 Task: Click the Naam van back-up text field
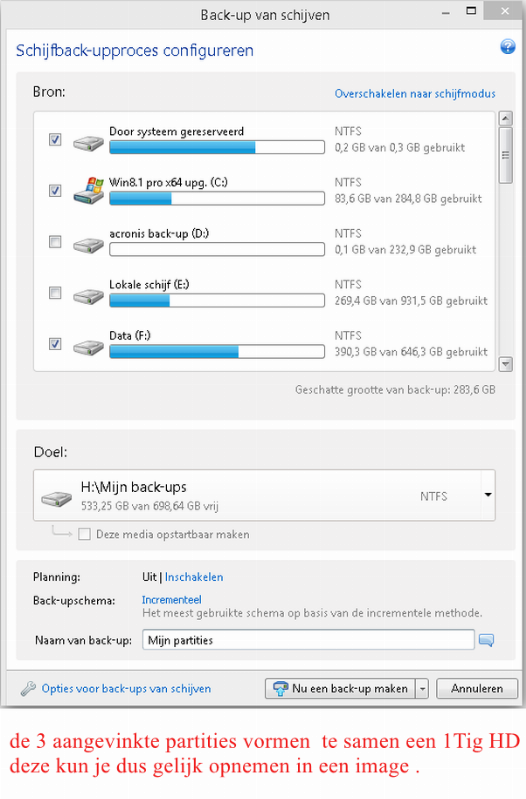pyautogui.click(x=308, y=640)
